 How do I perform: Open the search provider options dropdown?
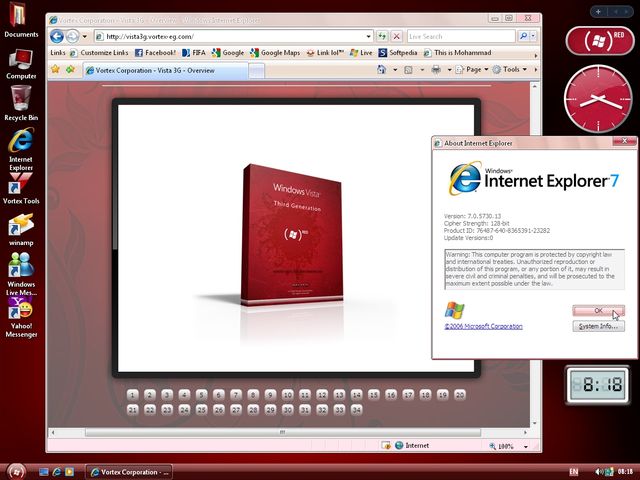[x=533, y=36]
